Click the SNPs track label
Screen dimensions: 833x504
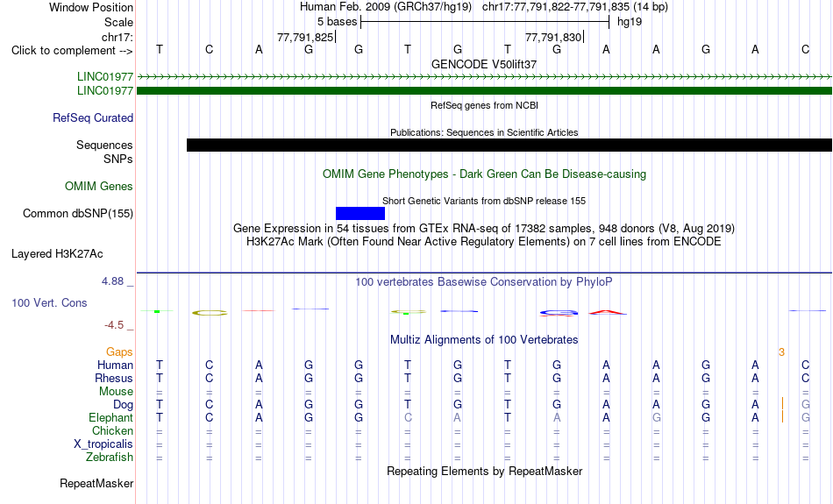pyautogui.click(x=118, y=159)
